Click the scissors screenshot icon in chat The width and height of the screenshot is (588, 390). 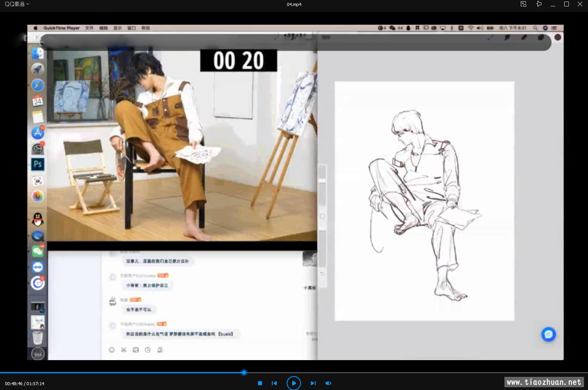pyautogui.click(x=124, y=350)
